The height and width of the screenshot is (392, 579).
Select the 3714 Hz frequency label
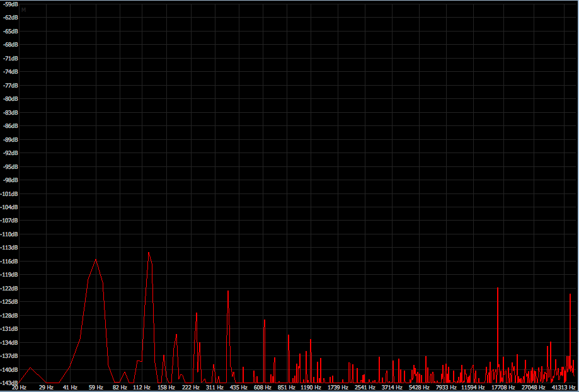392,388
